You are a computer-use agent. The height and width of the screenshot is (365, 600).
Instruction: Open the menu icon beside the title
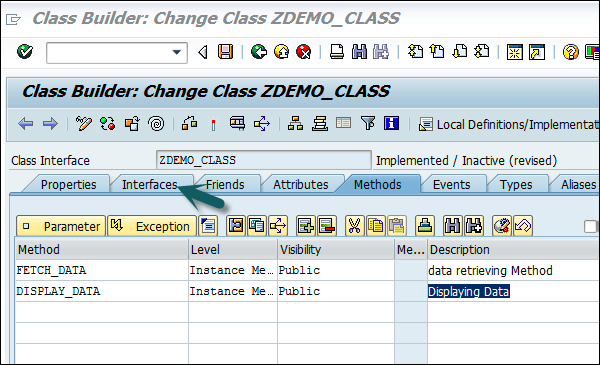click(13, 19)
